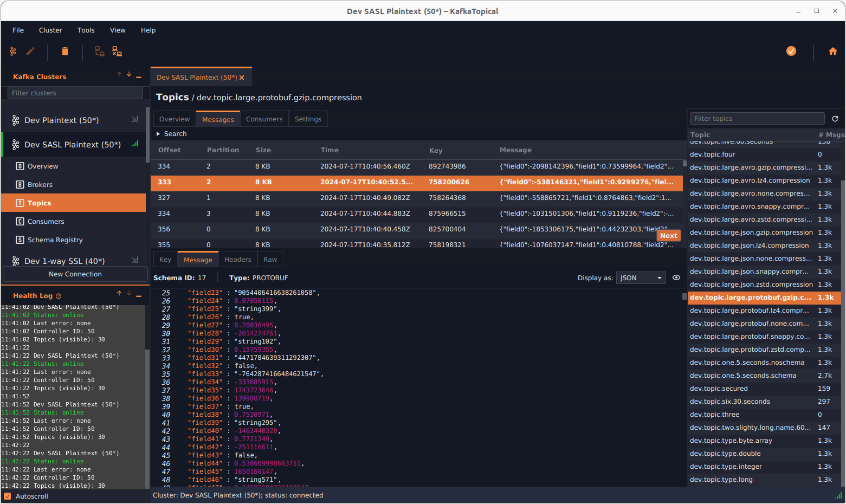Move cluster up with Kafka Clusters arrow
Viewport: 846px width, 504px height.
coord(119,75)
